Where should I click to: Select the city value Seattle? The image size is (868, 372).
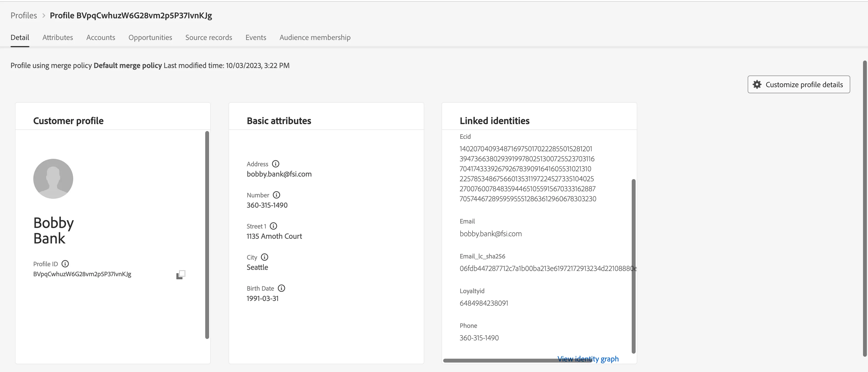tap(257, 267)
